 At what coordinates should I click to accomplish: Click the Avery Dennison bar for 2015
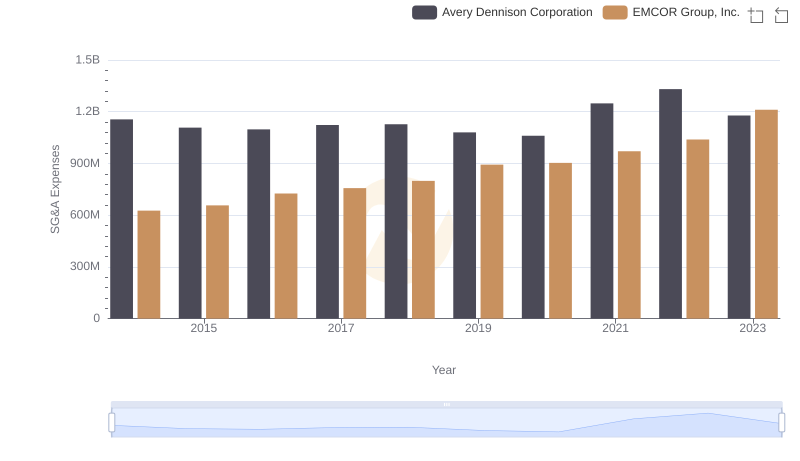190,223
